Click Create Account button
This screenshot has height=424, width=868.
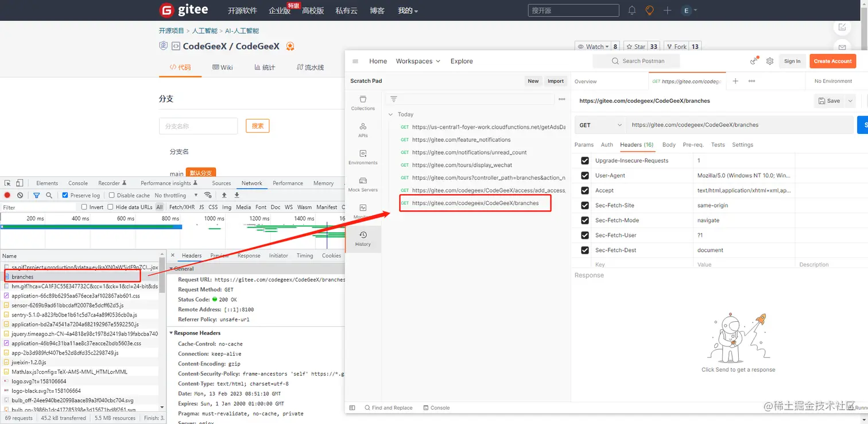pos(832,61)
